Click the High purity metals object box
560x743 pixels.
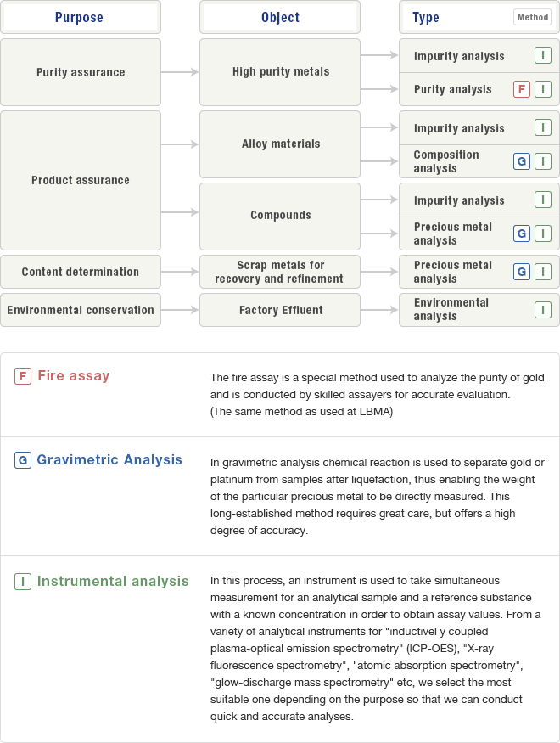point(280,72)
